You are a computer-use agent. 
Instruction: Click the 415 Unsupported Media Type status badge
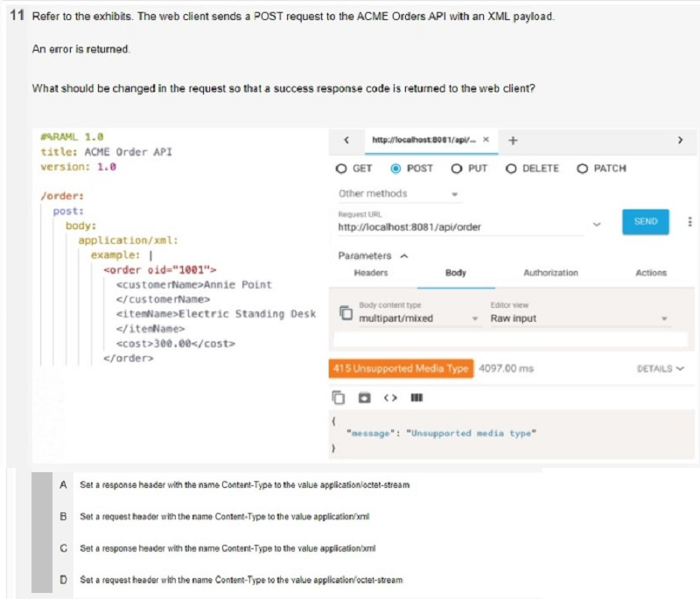(401, 369)
